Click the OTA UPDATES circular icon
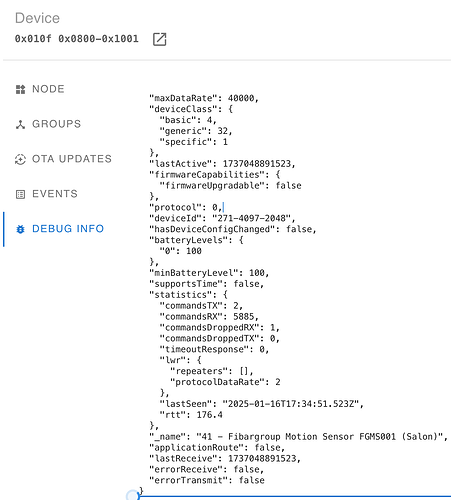This screenshot has width=451, height=500. (20, 159)
